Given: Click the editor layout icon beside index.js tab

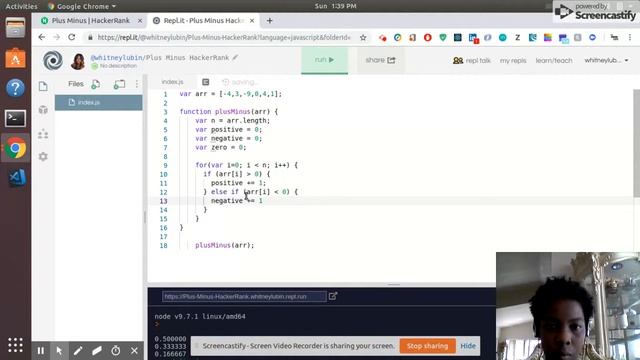Looking at the screenshot, I should 206,82.
